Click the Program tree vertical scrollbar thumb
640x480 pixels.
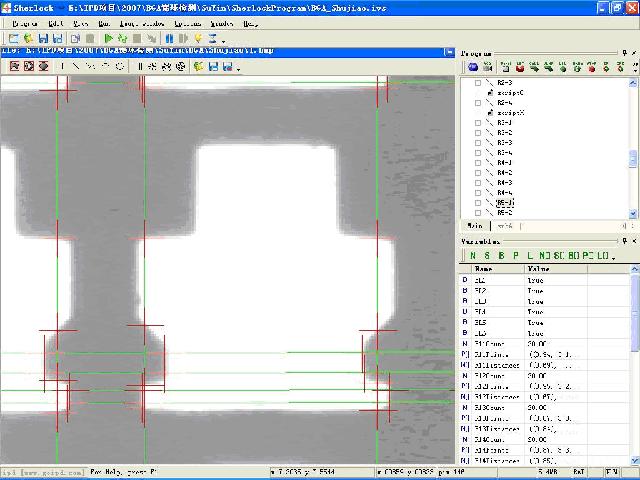(x=632, y=160)
